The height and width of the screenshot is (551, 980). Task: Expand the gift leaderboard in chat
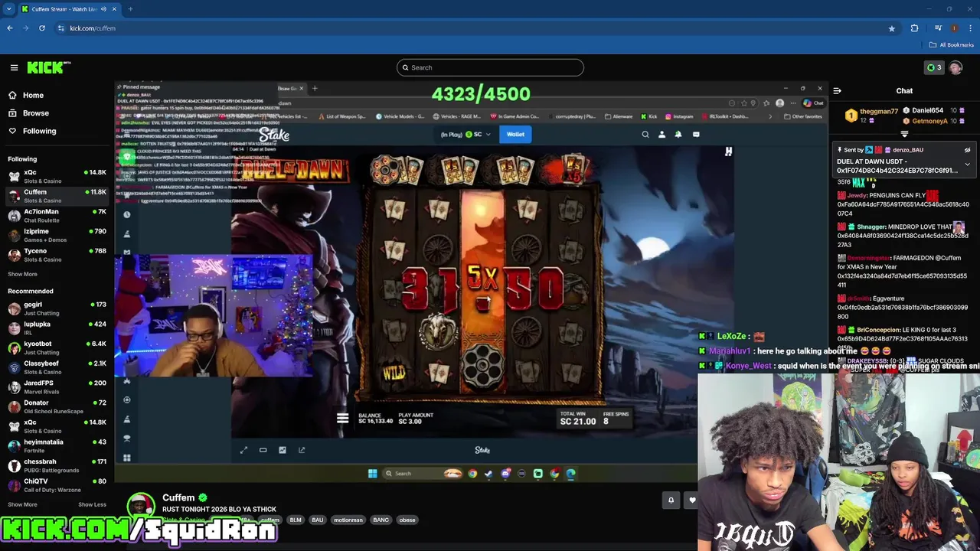[x=904, y=133]
